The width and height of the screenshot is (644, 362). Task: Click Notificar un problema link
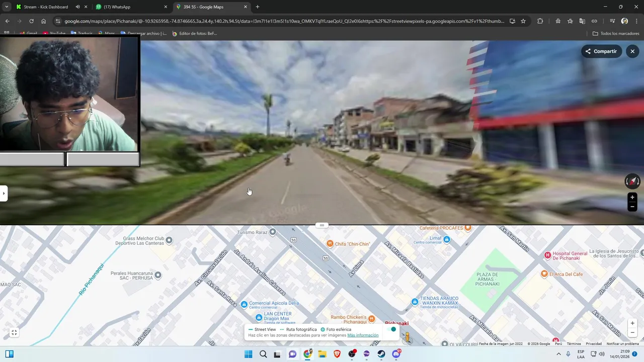point(622,344)
